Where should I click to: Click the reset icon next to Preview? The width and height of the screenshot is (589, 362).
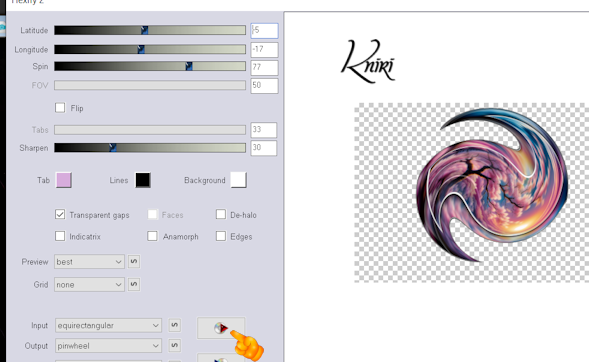pos(134,261)
